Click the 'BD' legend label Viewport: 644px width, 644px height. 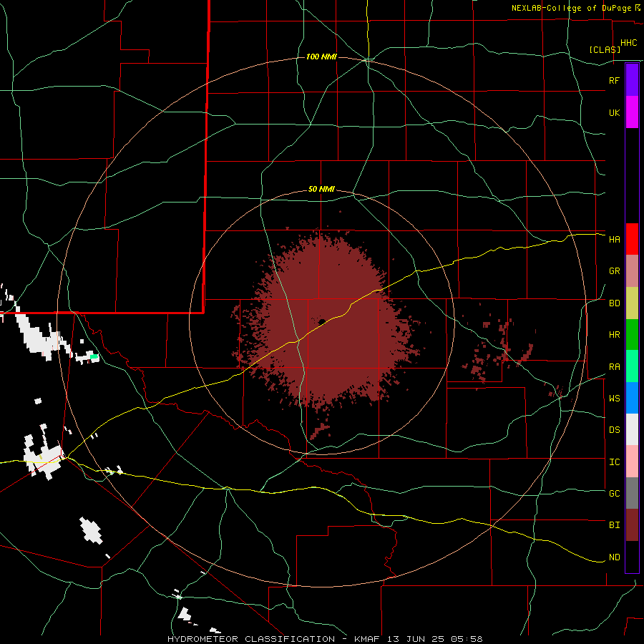[x=614, y=303]
